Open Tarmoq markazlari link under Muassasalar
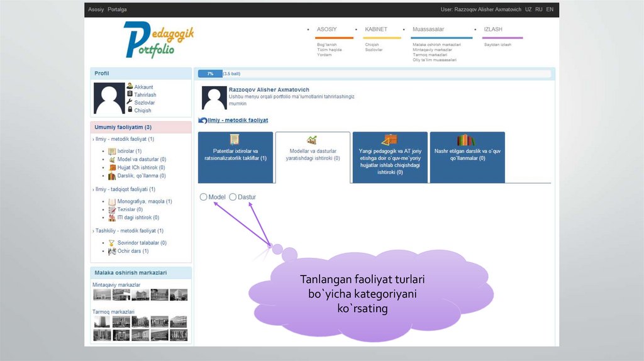The image size is (644, 361). 430,55
